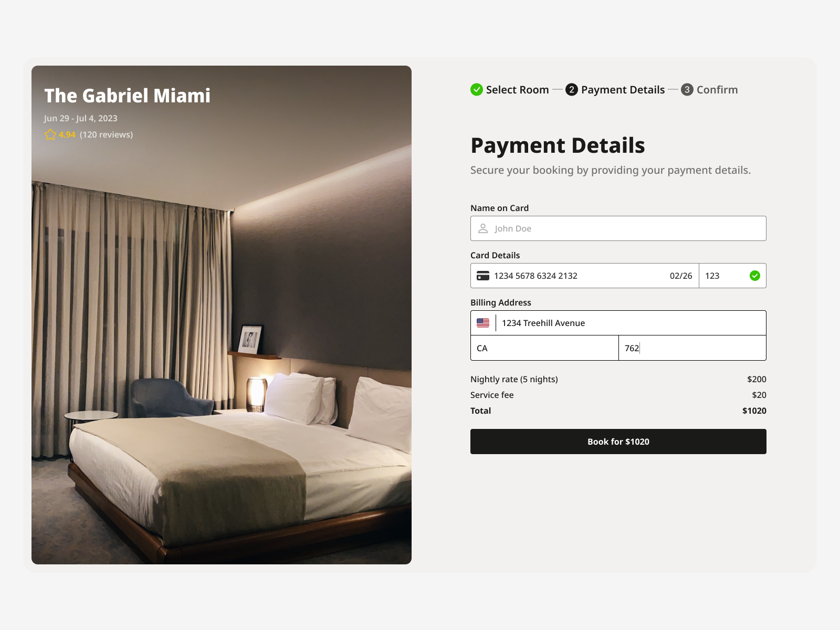Click the green checkmark next to Select Room

point(477,90)
